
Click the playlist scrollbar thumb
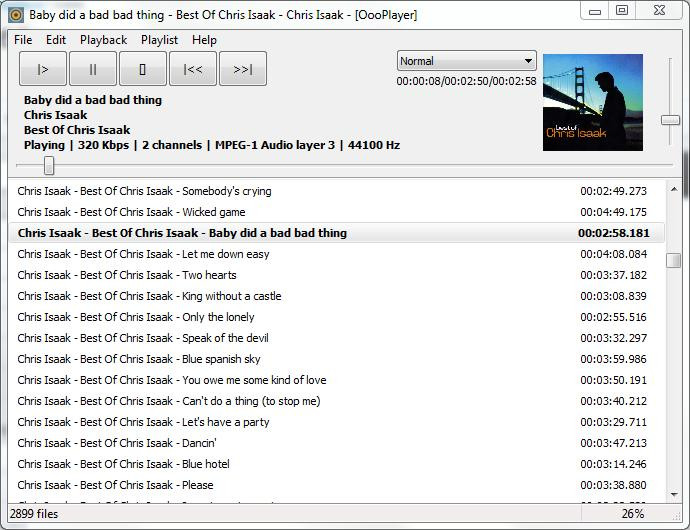(673, 260)
